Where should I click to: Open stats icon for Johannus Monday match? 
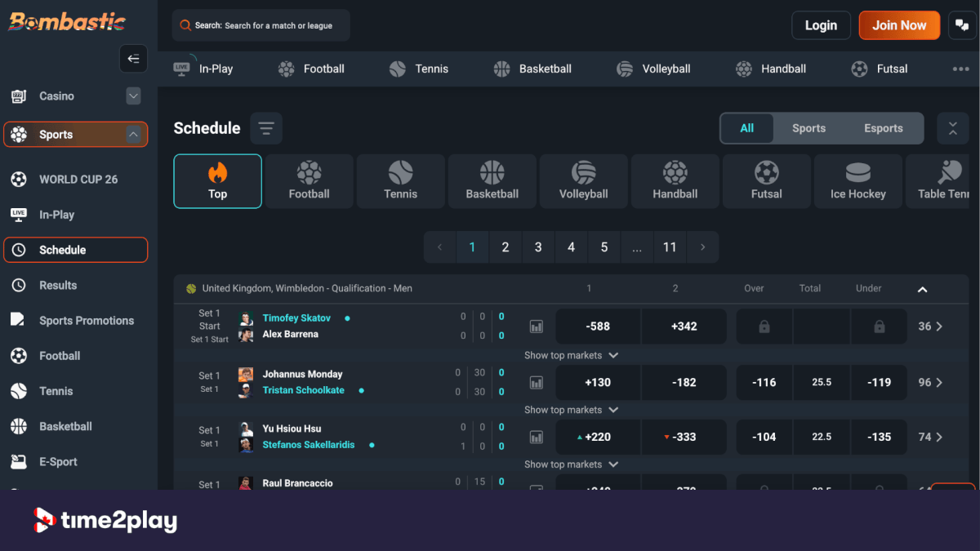coord(537,382)
